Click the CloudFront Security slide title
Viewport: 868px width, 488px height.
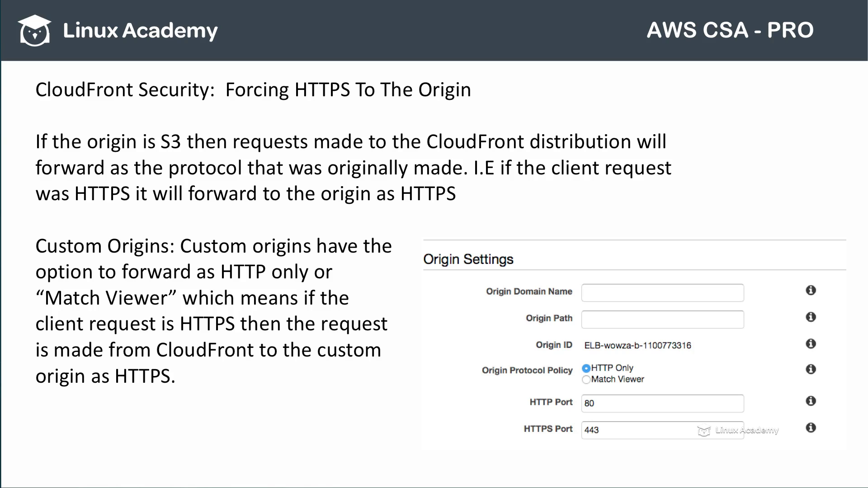click(x=253, y=89)
